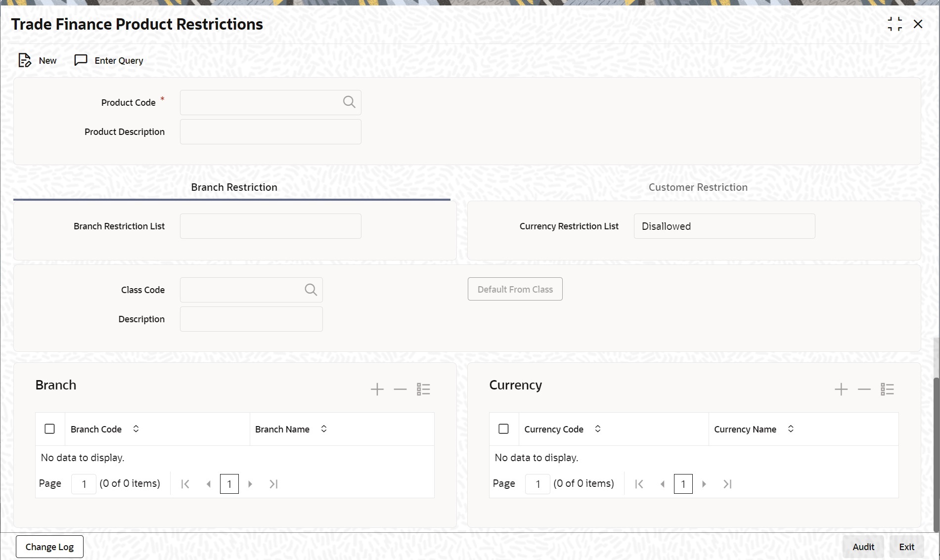Viewport: 940px width, 560px height.
Task: Sort by Currency Code column
Action: coord(598,429)
